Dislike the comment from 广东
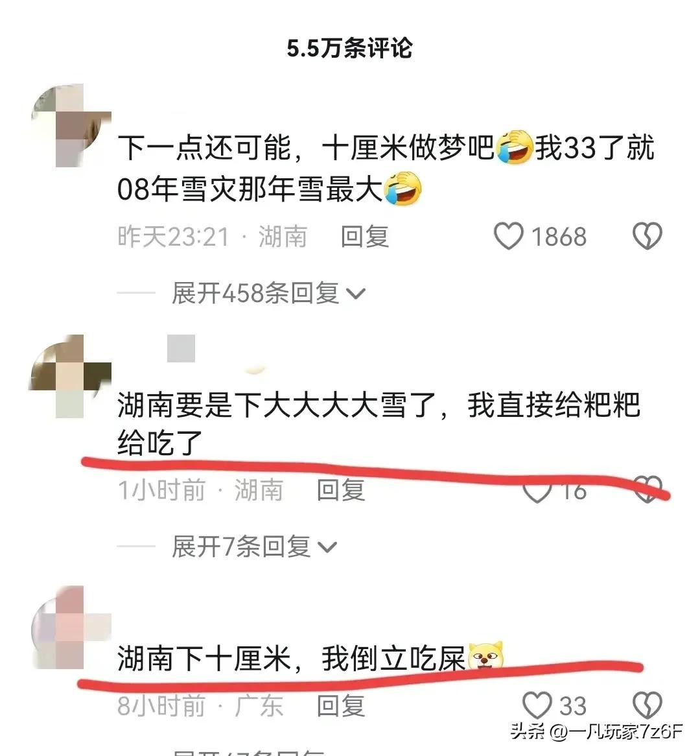The width and height of the screenshot is (700, 756). point(647,706)
